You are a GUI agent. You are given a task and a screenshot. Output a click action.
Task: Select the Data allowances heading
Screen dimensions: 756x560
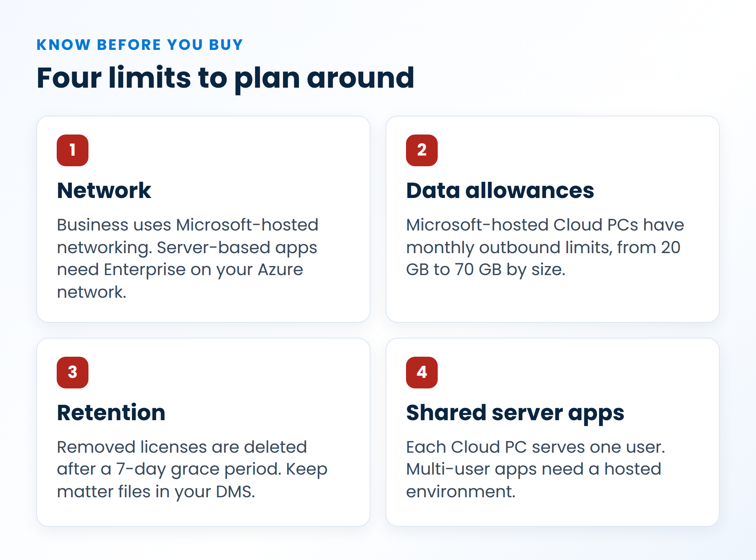pos(500,190)
